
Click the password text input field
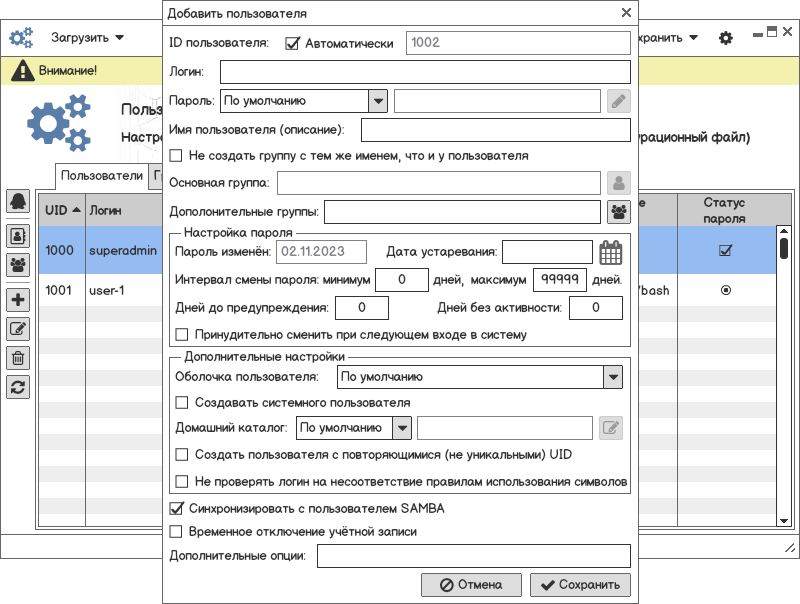coord(497,101)
